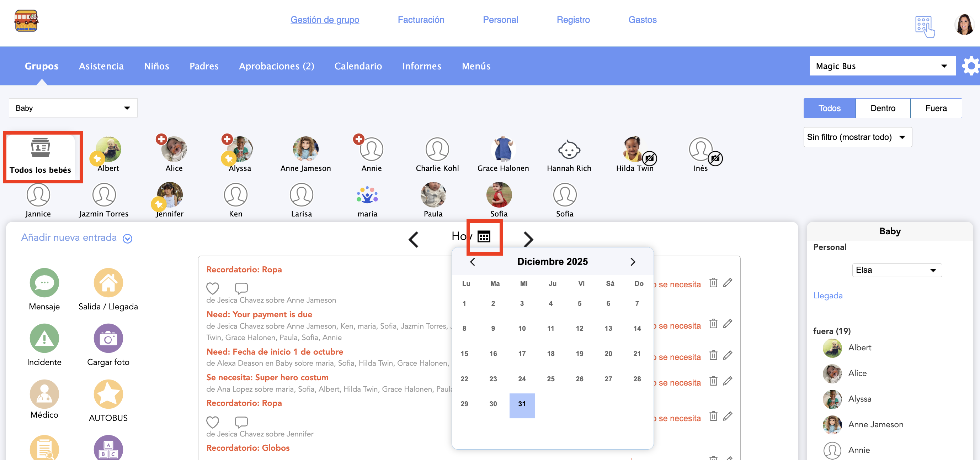Image resolution: width=980 pixels, height=460 pixels.
Task: Open the keypad check-in icon
Action: point(925,27)
